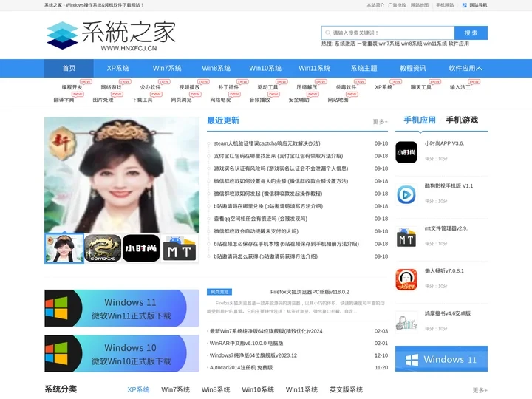Click the blue Windows 11 sidebar button
The image size is (532, 399).
pyautogui.click(x=441, y=359)
